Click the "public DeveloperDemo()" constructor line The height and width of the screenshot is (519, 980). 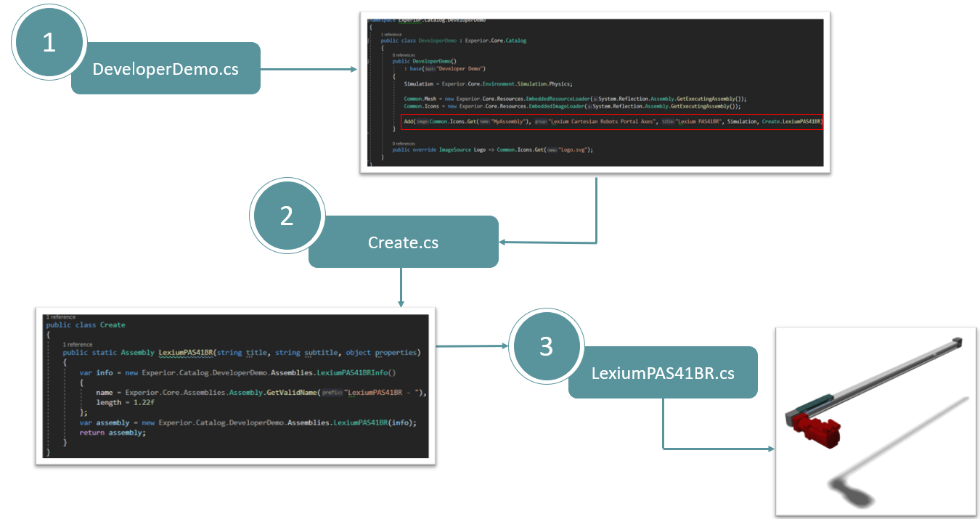(423, 62)
